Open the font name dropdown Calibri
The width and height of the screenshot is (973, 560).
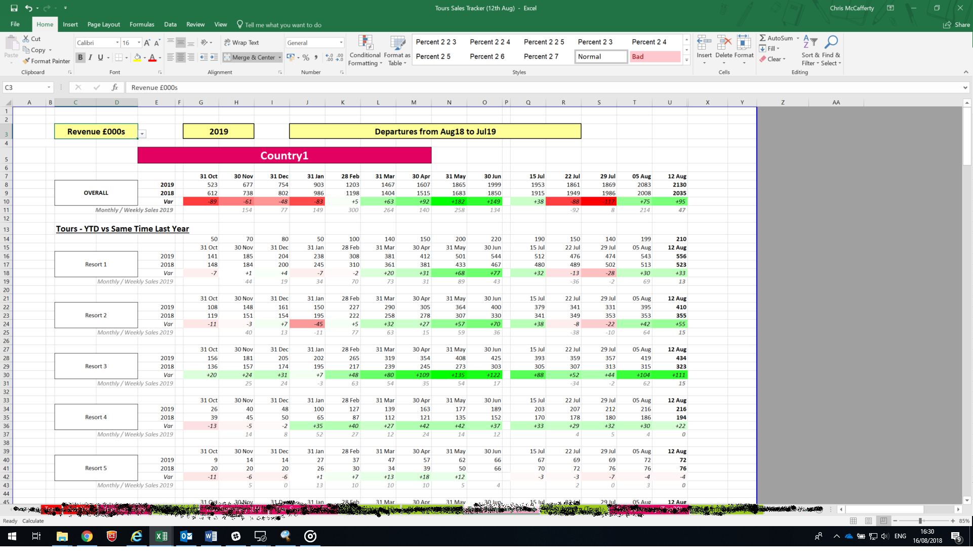pos(117,43)
